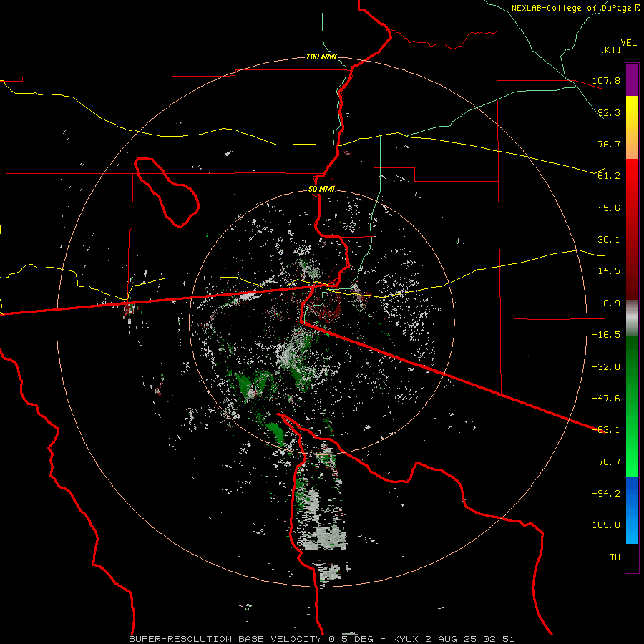Select the 61.2 velocity scale value
Viewport: 644px width, 644px height.
pyautogui.click(x=609, y=176)
